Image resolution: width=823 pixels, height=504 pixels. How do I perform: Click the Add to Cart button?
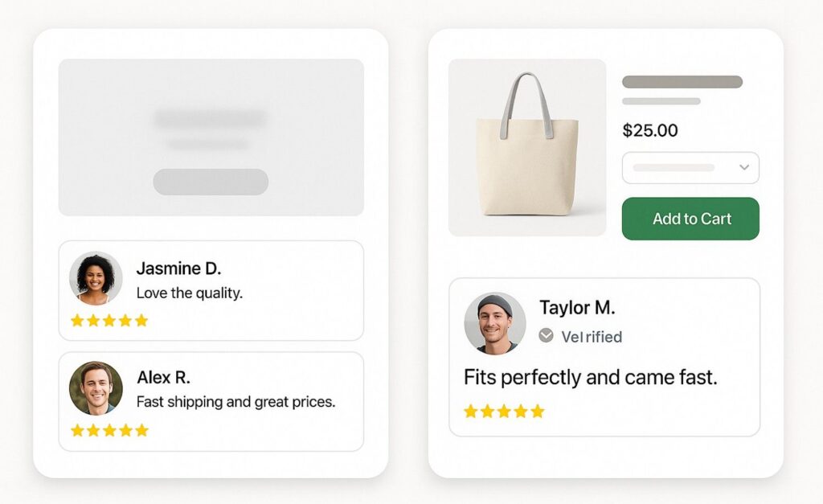tap(690, 219)
